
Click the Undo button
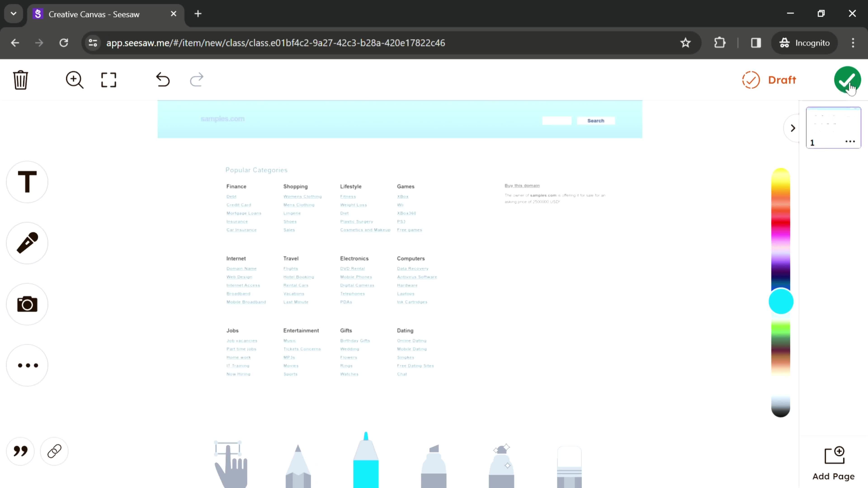point(163,79)
